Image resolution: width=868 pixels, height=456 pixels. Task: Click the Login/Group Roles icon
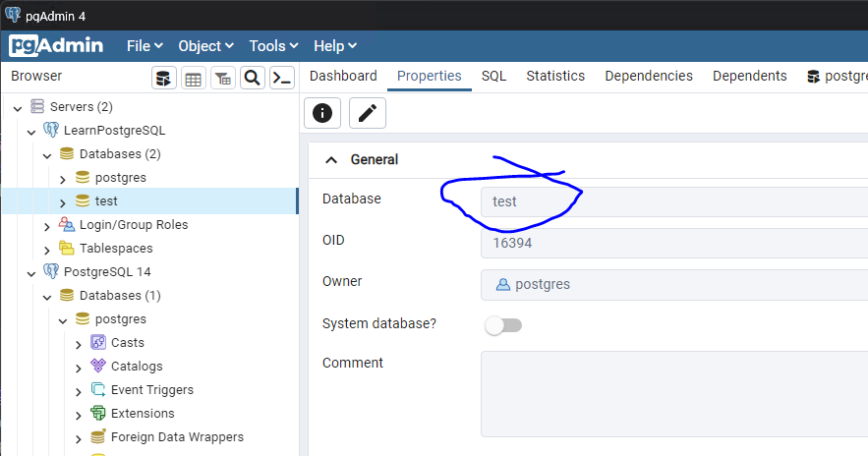pos(67,224)
